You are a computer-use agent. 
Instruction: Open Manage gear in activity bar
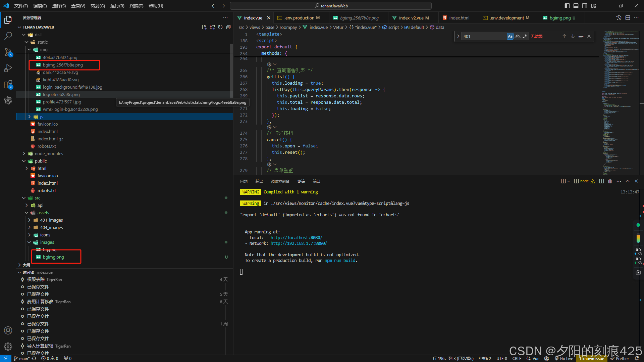click(8, 346)
